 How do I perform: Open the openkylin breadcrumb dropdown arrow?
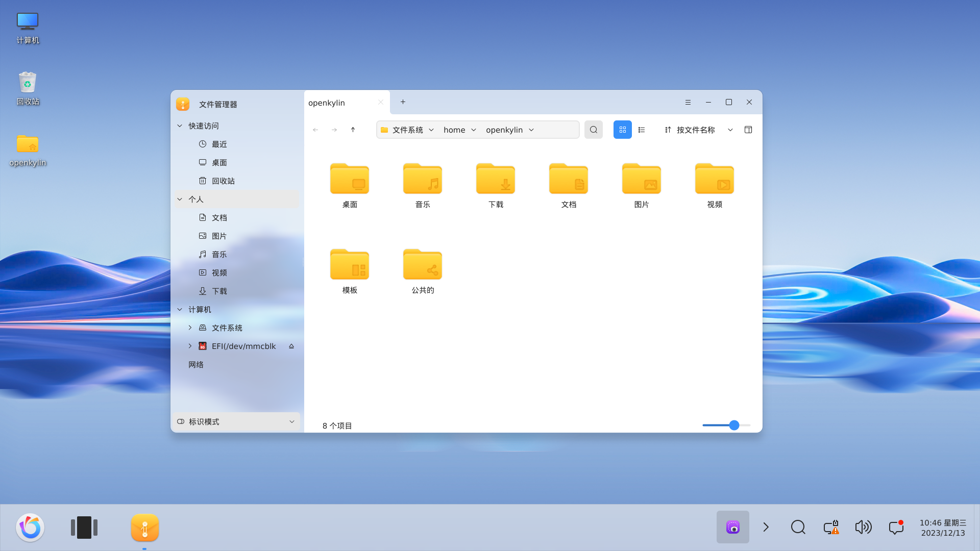pyautogui.click(x=531, y=130)
